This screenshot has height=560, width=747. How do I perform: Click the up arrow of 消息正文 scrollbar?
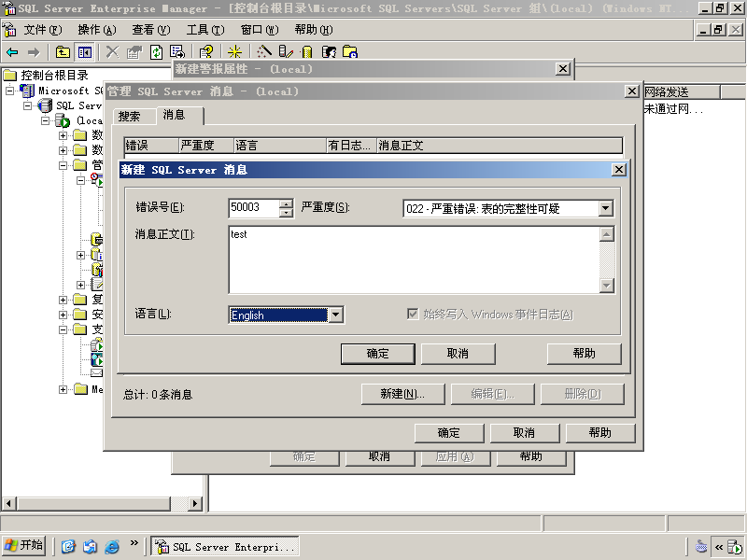(x=606, y=234)
